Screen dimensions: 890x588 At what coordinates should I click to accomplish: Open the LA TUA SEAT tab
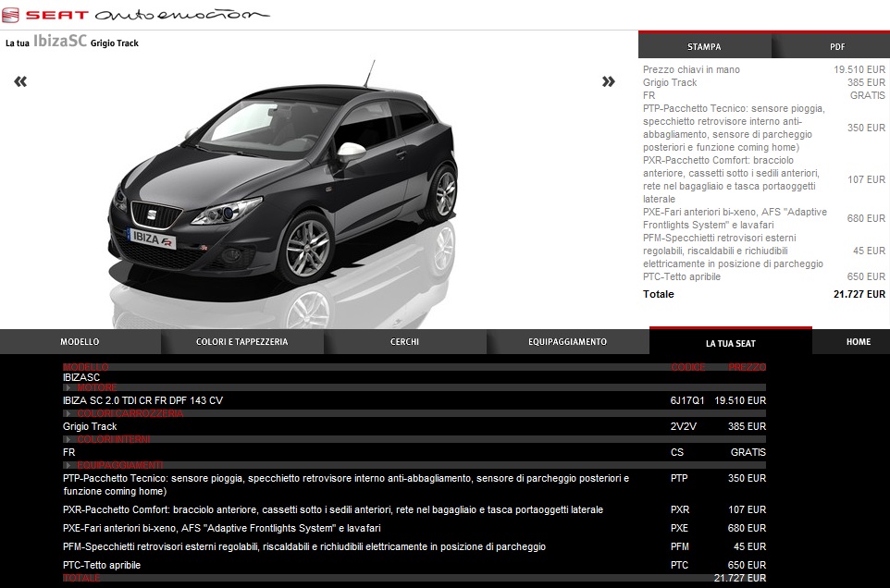pos(731,342)
